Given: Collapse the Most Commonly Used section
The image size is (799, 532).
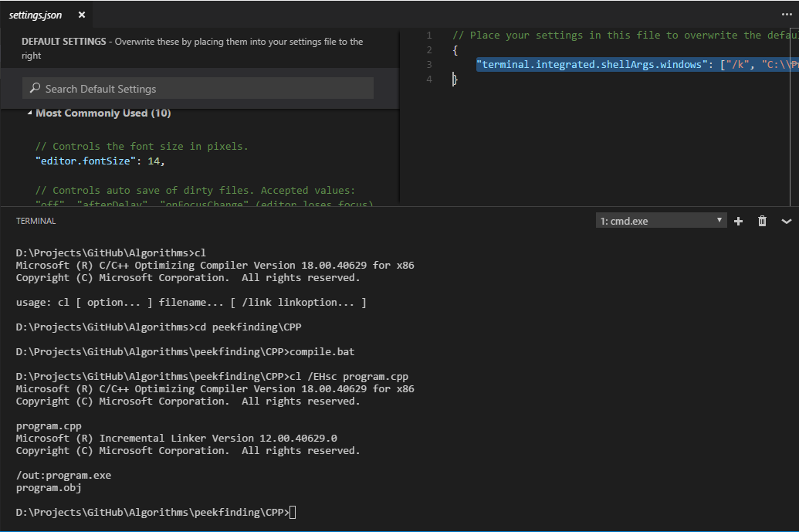Looking at the screenshot, I should 29,113.
